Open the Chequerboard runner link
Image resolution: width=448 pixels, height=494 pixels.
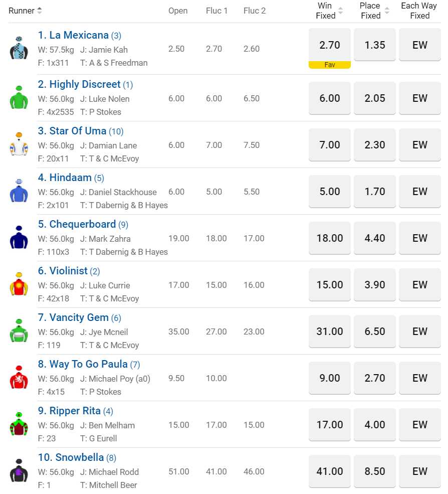click(x=82, y=224)
